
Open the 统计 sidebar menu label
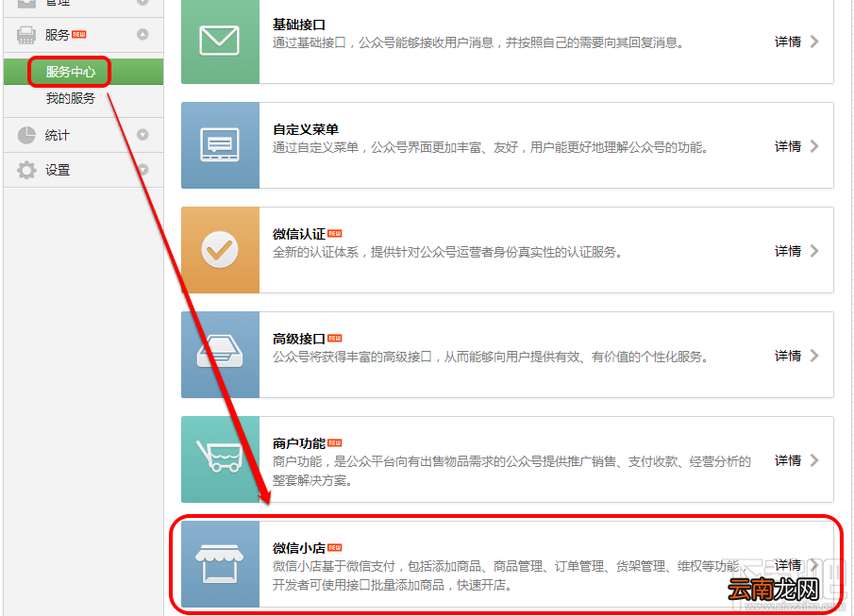[x=58, y=135]
